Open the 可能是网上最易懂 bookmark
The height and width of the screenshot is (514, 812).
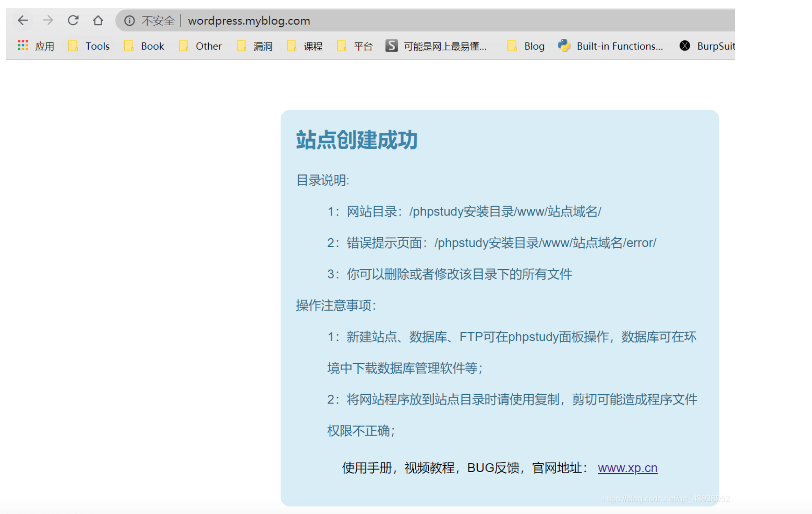[x=436, y=46]
